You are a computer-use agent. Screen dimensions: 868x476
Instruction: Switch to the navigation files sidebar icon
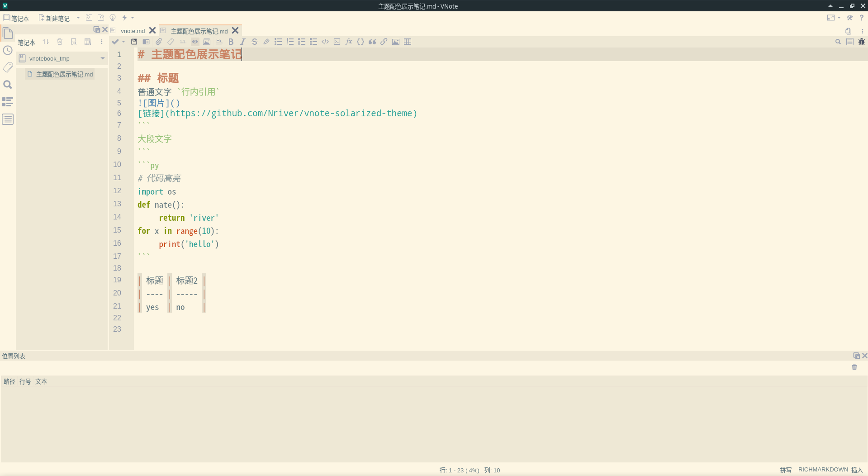(x=8, y=33)
